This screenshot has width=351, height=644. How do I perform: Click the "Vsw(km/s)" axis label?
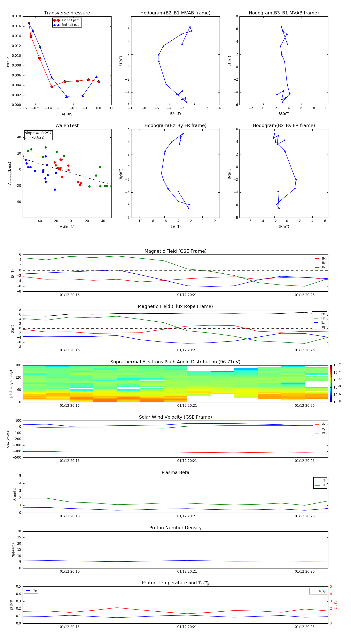pos(8,439)
